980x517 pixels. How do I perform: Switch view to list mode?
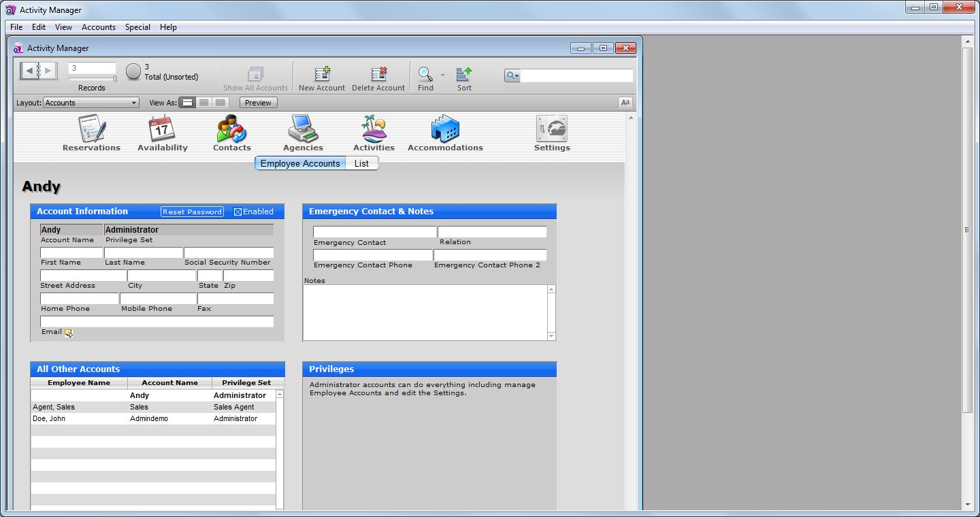[x=203, y=102]
